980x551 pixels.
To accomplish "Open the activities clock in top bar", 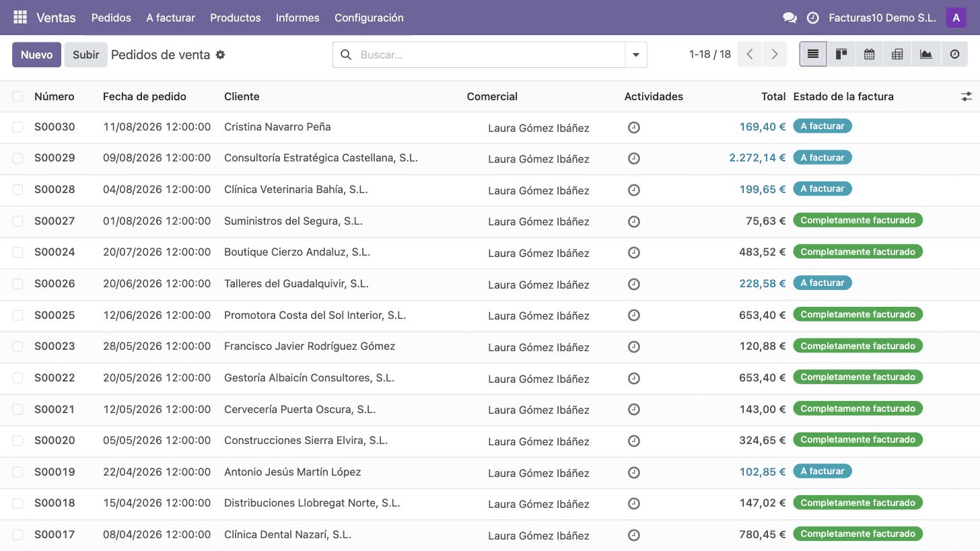I will click(x=813, y=18).
